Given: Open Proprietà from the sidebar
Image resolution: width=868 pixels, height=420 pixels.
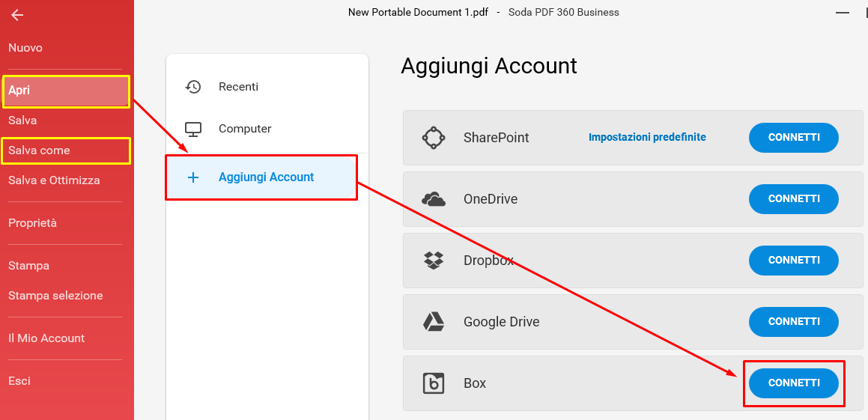Looking at the screenshot, I should click(33, 223).
